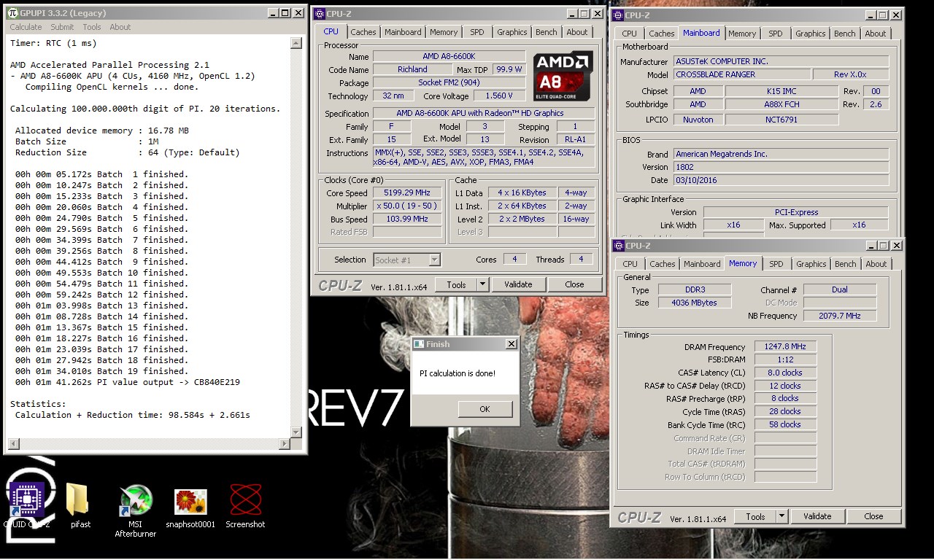Screen dimensions: 934x560
Task: Select Graphics tab in Memory window
Action: 811,264
